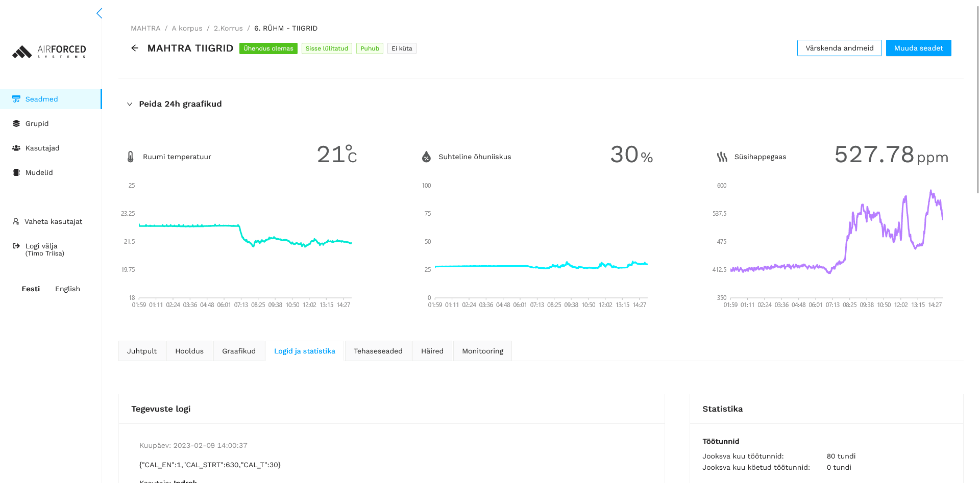Image resolution: width=980 pixels, height=483 pixels.
Task: Click the Grupid layers icon
Action: pyautogui.click(x=16, y=123)
